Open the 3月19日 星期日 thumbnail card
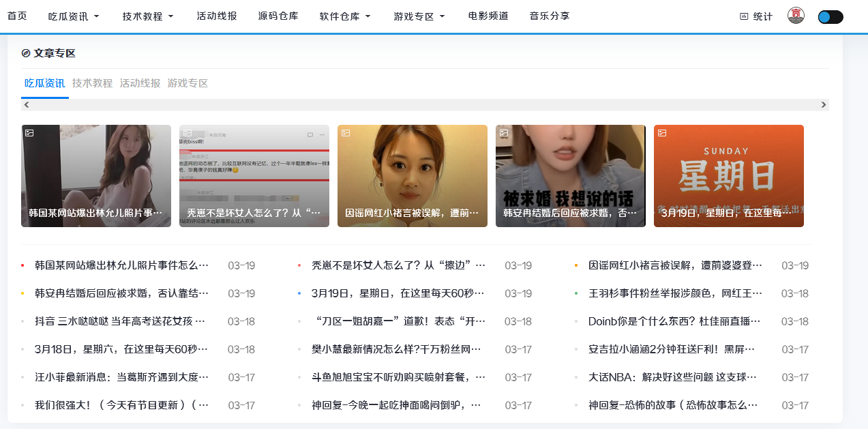 pos(729,176)
